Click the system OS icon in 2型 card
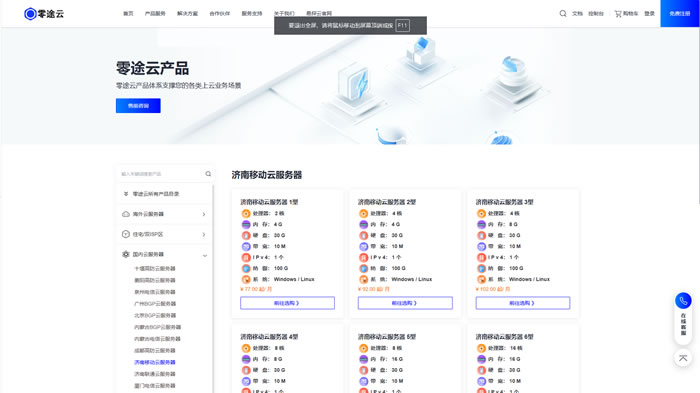700x393 pixels. [363, 279]
